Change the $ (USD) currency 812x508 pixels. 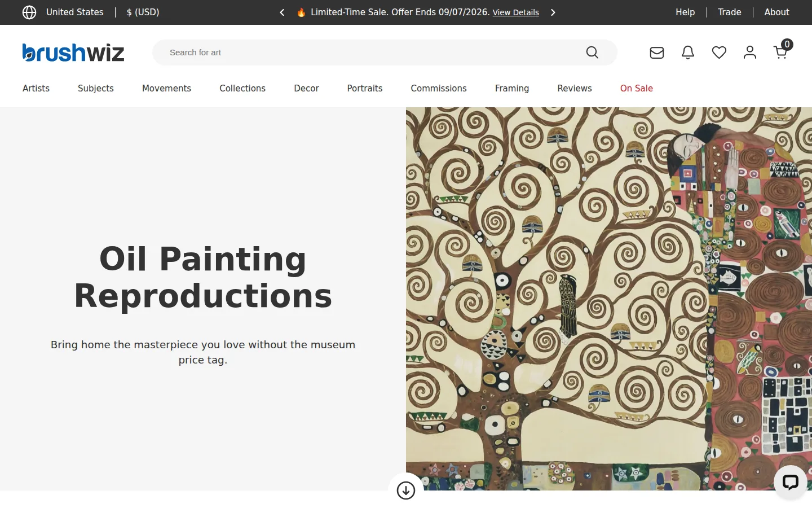click(x=143, y=12)
